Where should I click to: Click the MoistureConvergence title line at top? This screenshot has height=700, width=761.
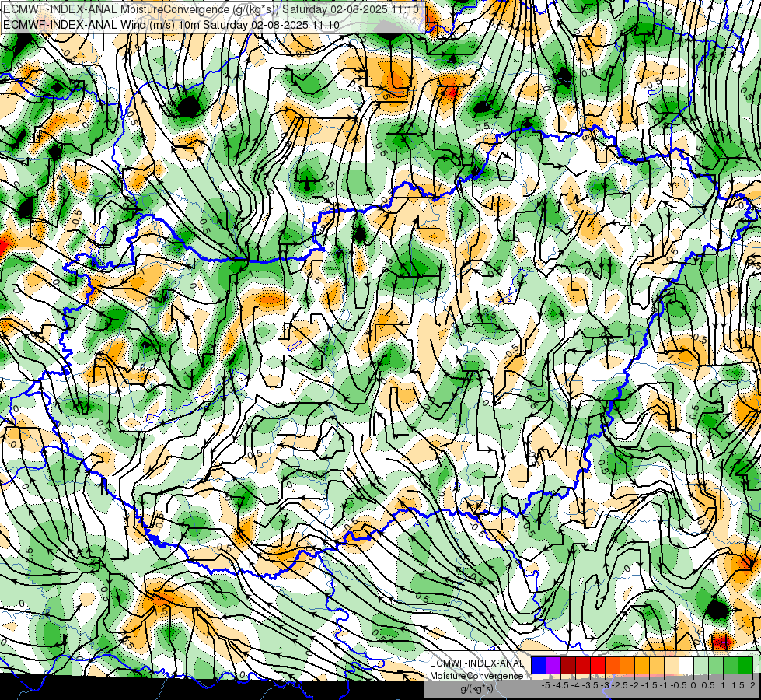pos(211,9)
